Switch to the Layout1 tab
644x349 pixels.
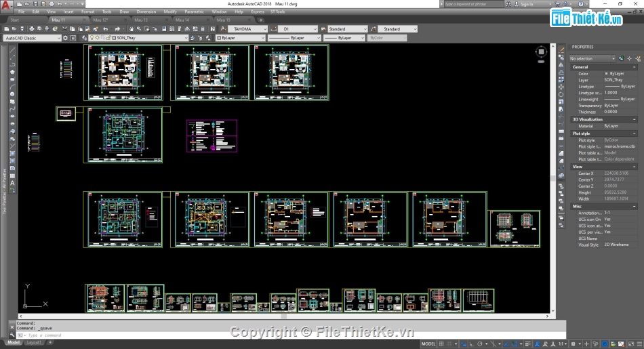34,342
